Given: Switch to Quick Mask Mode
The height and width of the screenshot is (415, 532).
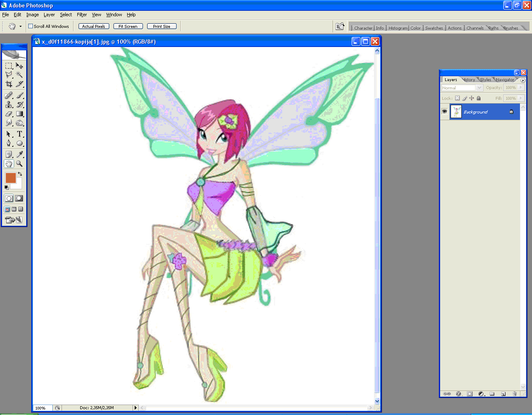Looking at the screenshot, I should point(19,198).
